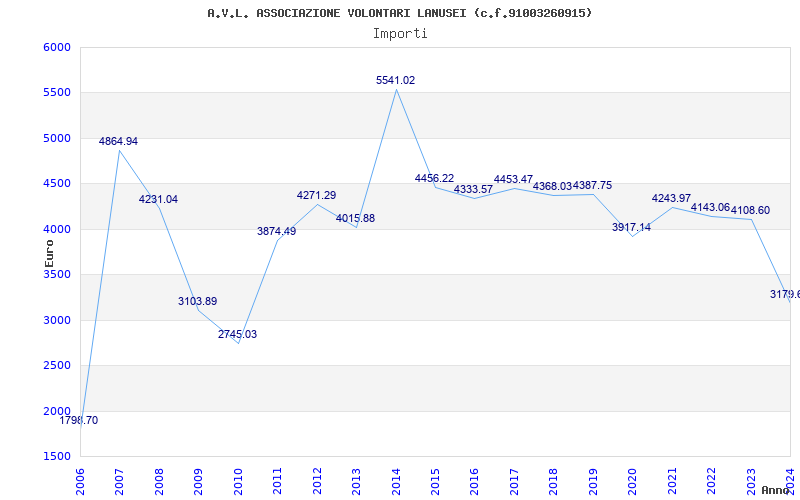Click the X-axis year label 2019
Viewport: 800px width, 500px height.
point(593,481)
